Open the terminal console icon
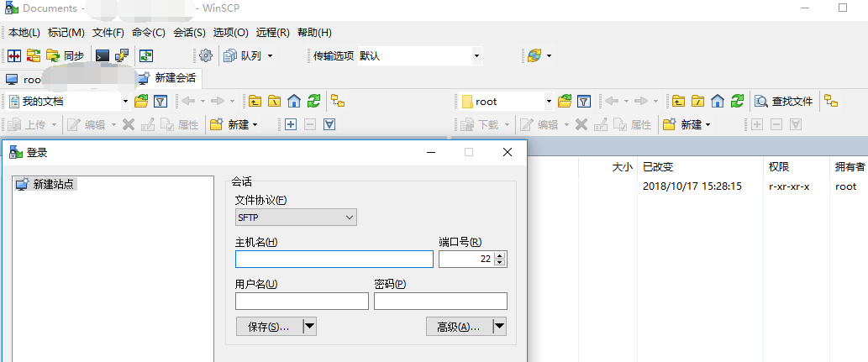 click(x=103, y=56)
